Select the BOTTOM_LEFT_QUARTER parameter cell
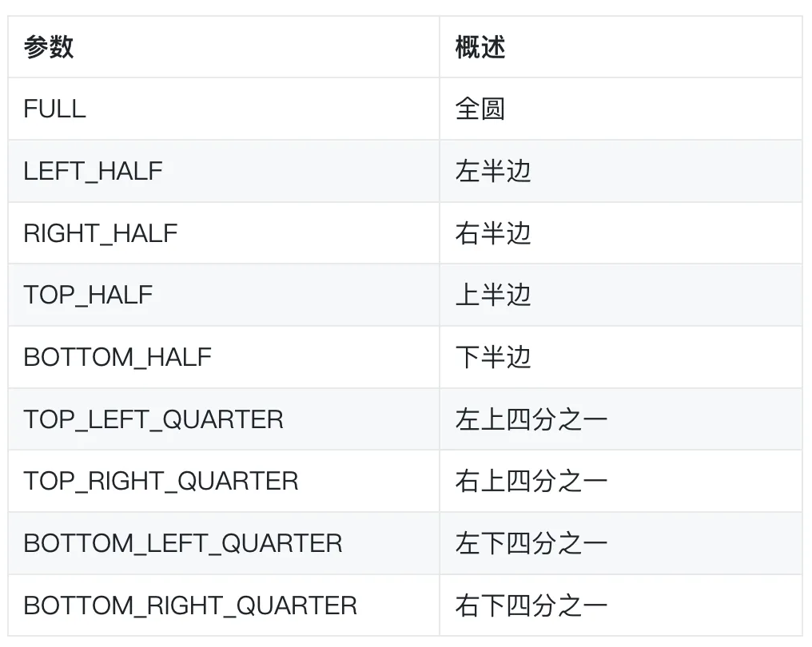The height and width of the screenshot is (647, 812). click(x=183, y=543)
